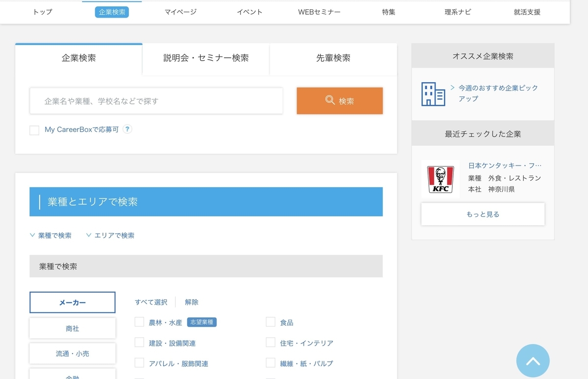Click the 志望業種 tag badge
Image resolution: width=588 pixels, height=379 pixels.
click(x=202, y=322)
